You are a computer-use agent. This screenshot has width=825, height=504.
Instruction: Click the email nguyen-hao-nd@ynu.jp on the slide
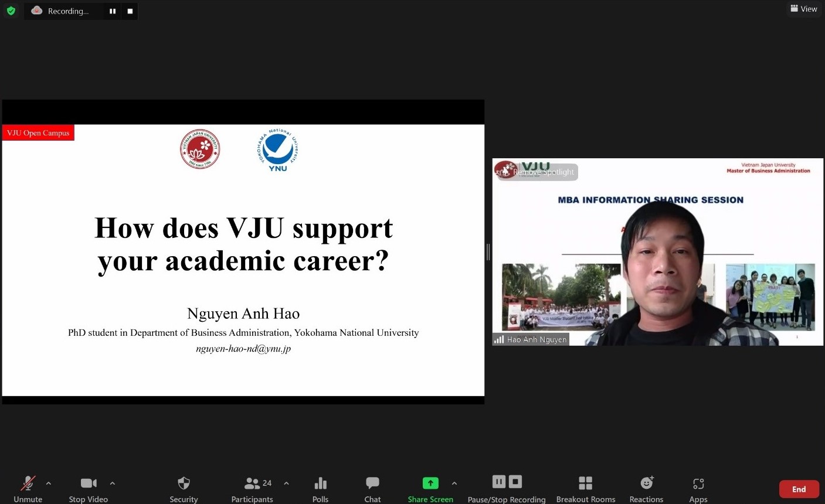[243, 349]
